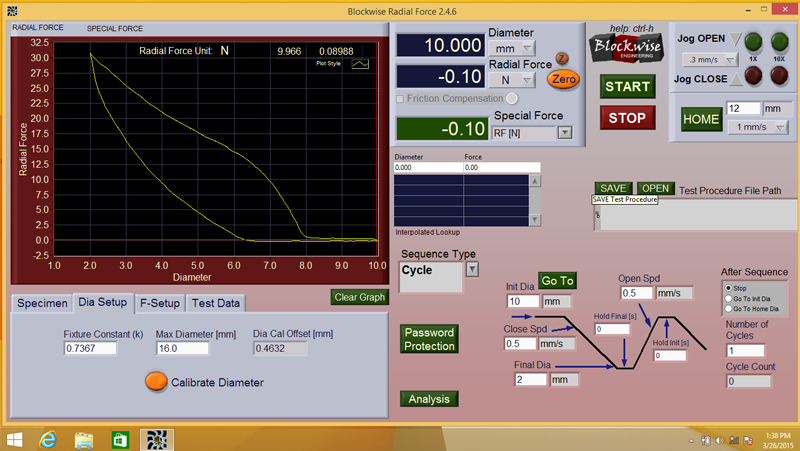Enable the Friction Compensation checkbox

tap(401, 99)
